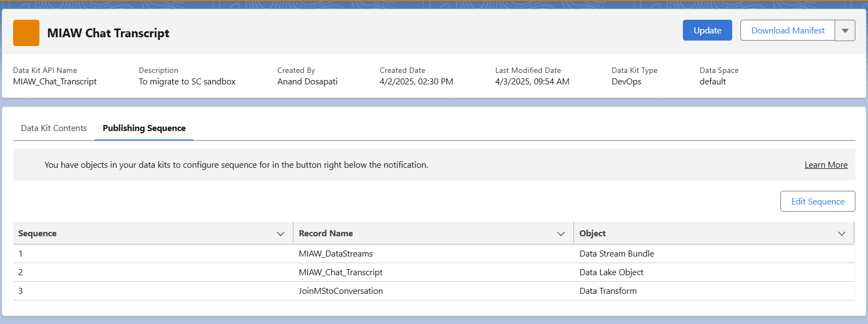
Task: Click the Object column header
Action: pyautogui.click(x=593, y=234)
